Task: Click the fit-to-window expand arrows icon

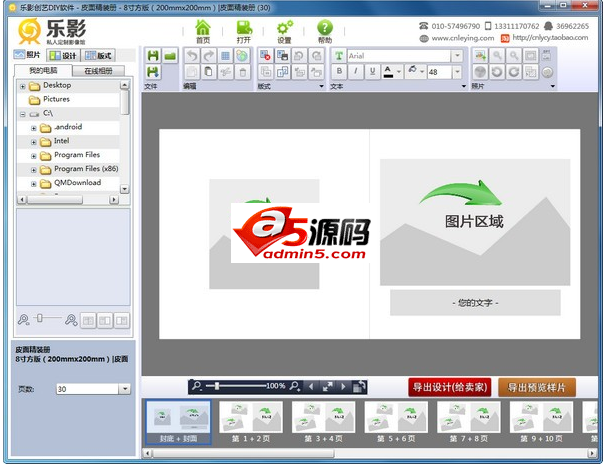Action: click(x=327, y=386)
